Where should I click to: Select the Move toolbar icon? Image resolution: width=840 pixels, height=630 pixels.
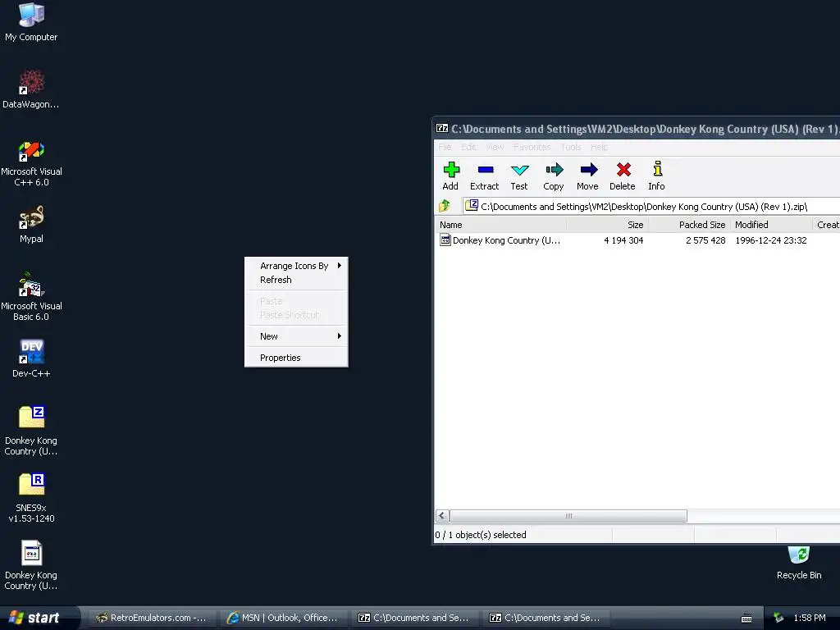[x=587, y=176]
